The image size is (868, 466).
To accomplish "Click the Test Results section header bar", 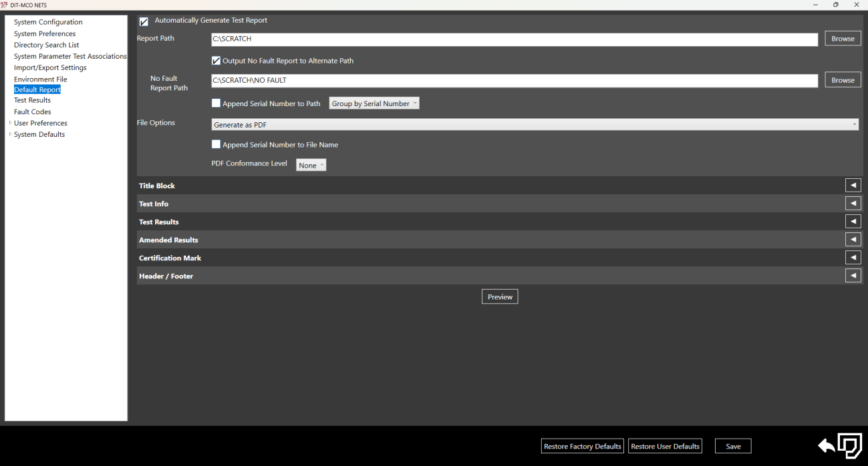I will [x=499, y=222].
